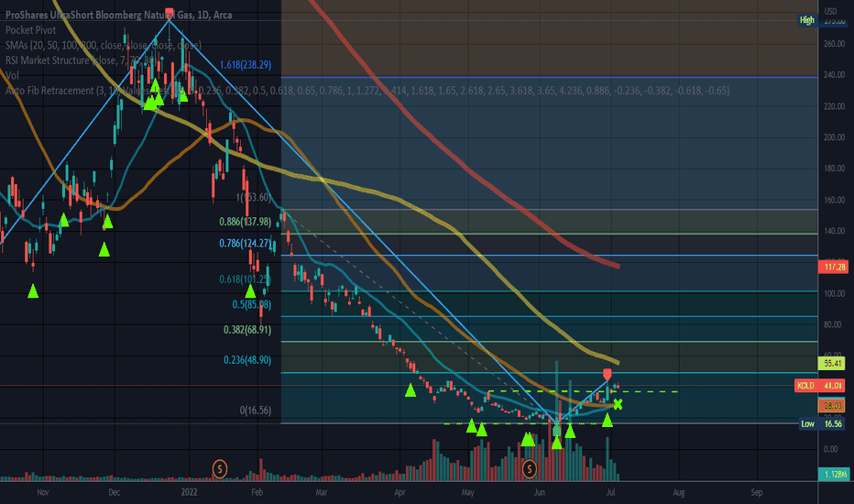Click 160.00 on the price axis
The image size is (854, 504).
pyautogui.click(x=835, y=200)
